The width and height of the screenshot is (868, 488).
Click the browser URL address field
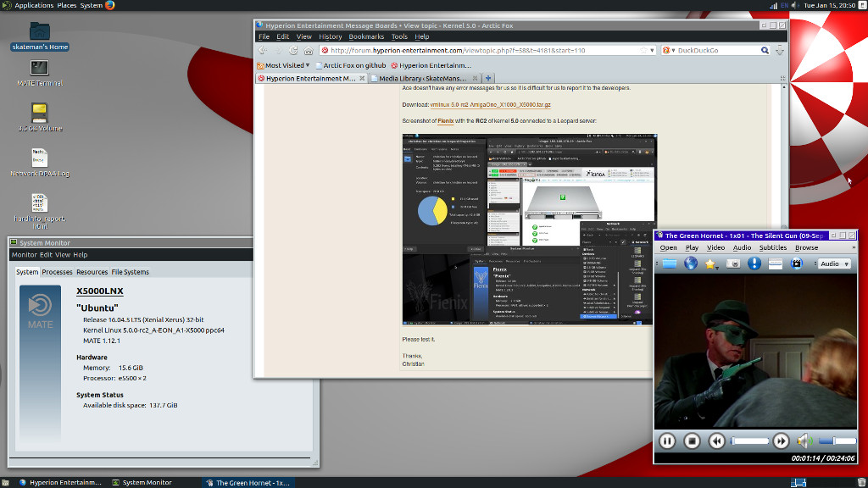click(x=479, y=50)
